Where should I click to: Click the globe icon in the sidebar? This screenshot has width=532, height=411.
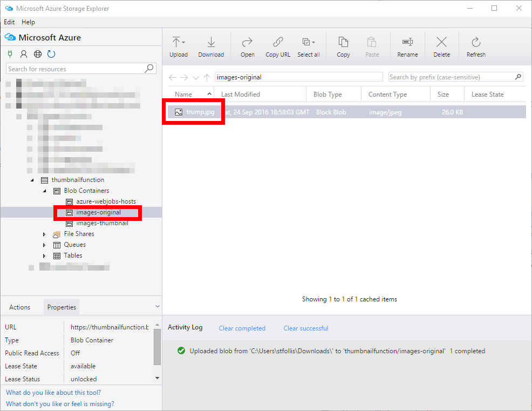pos(37,54)
